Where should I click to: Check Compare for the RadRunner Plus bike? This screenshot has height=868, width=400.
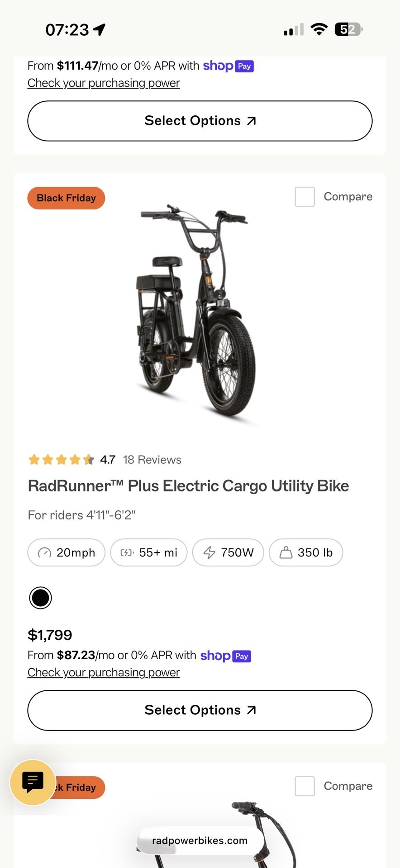(305, 197)
